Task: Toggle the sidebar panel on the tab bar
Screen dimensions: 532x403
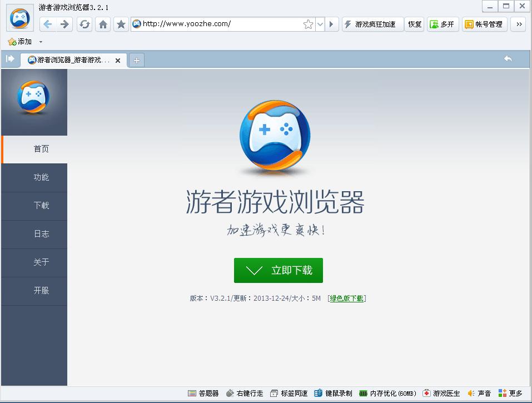Action: (x=10, y=59)
